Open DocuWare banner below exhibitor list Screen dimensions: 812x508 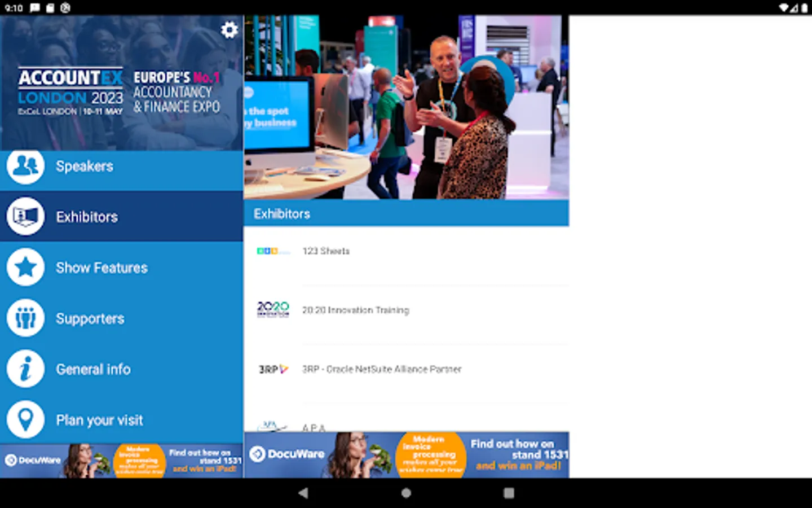[407, 455]
